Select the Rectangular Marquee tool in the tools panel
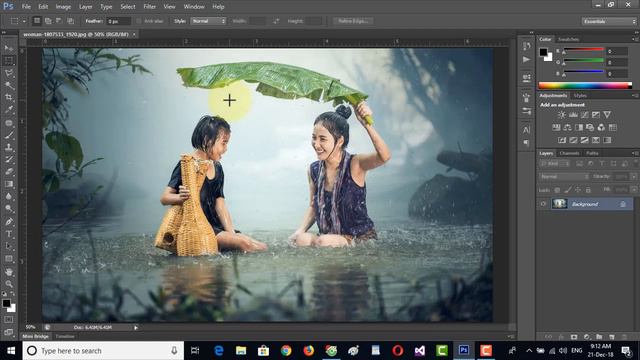 pyautogui.click(x=9, y=60)
